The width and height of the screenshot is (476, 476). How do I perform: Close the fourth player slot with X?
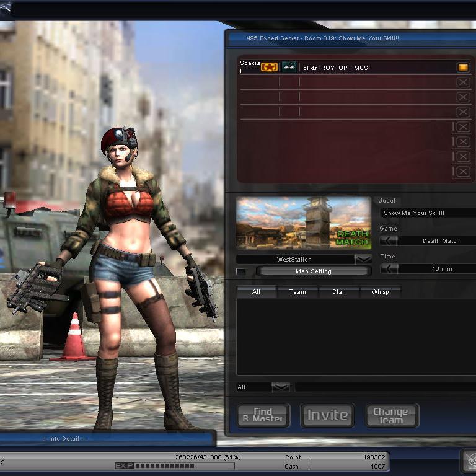tap(463, 112)
